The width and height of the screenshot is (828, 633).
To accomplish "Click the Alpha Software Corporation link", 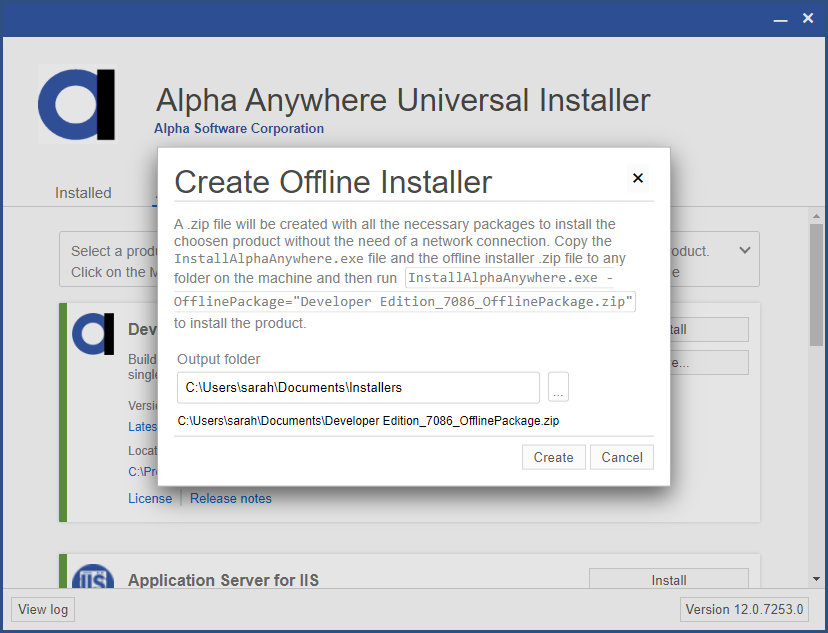I will click(239, 128).
